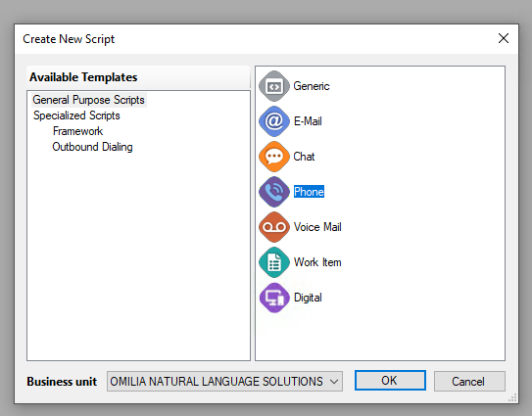Choose the E-Mail script icon
Viewport: 532px width, 416px height.
(274, 121)
